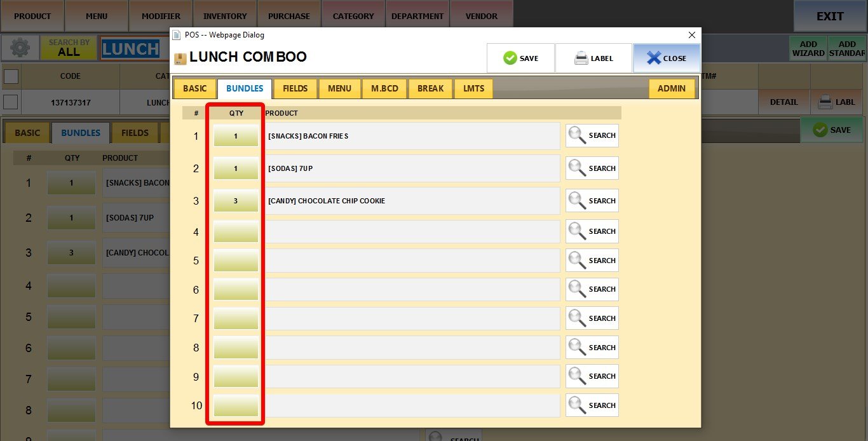Screen dimensions: 868x441
Task: Click the green checkmark Save in dialog
Action: coord(520,58)
